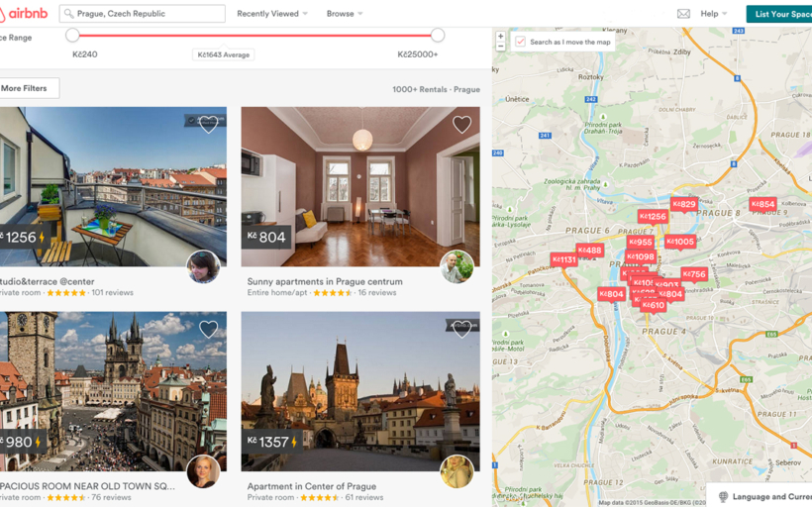Expand the Recently Viewed dropdown
The height and width of the screenshot is (507, 812).
click(x=272, y=14)
